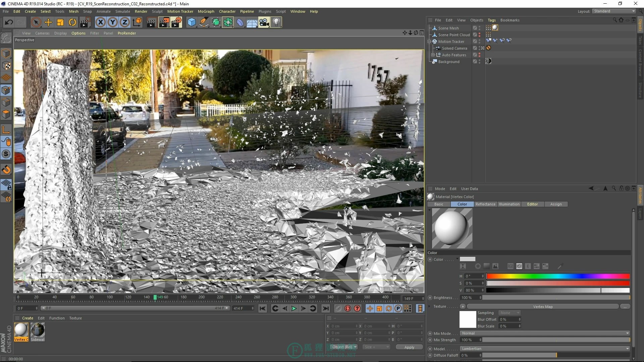The width and height of the screenshot is (644, 362).
Task: Add a Cube primitive object
Action: (x=192, y=22)
